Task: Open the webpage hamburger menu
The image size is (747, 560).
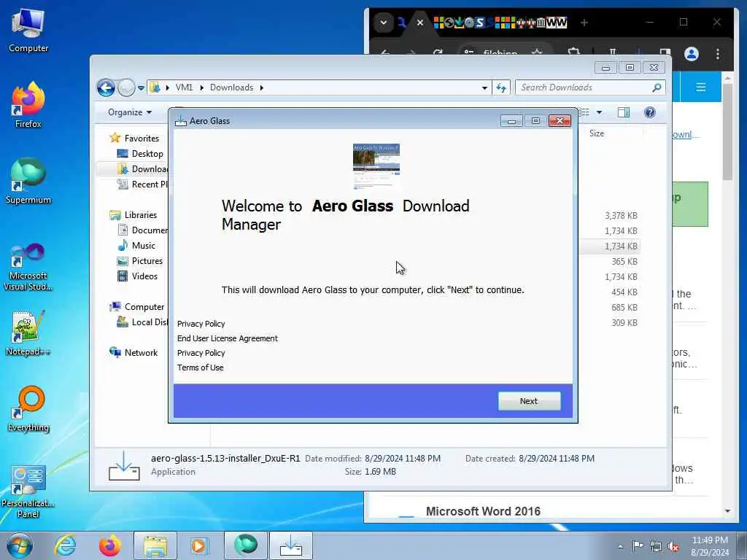Action: click(x=700, y=87)
